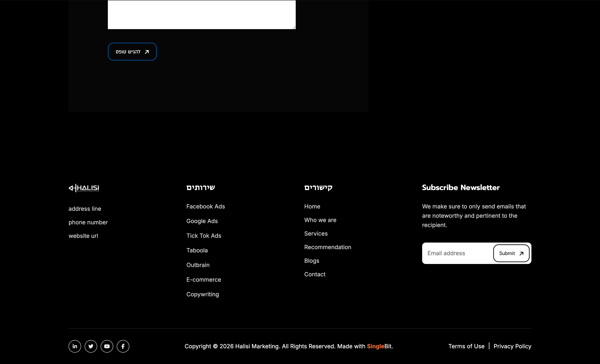Image resolution: width=600 pixels, height=364 pixels.
Task: Follow the orange SingleBit link
Action: click(375, 346)
